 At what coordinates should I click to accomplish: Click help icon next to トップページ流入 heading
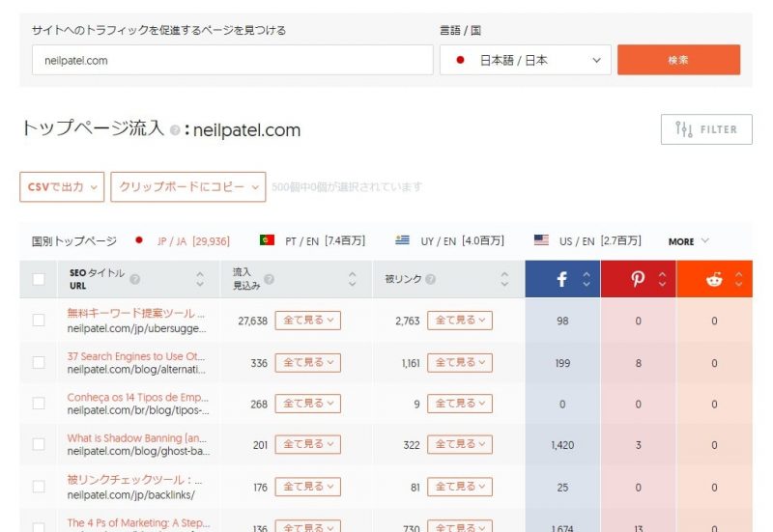click(174, 130)
